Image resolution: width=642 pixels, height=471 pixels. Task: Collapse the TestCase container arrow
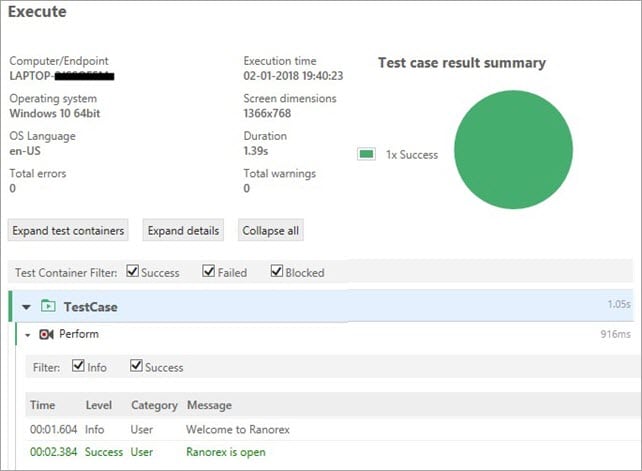[26, 307]
